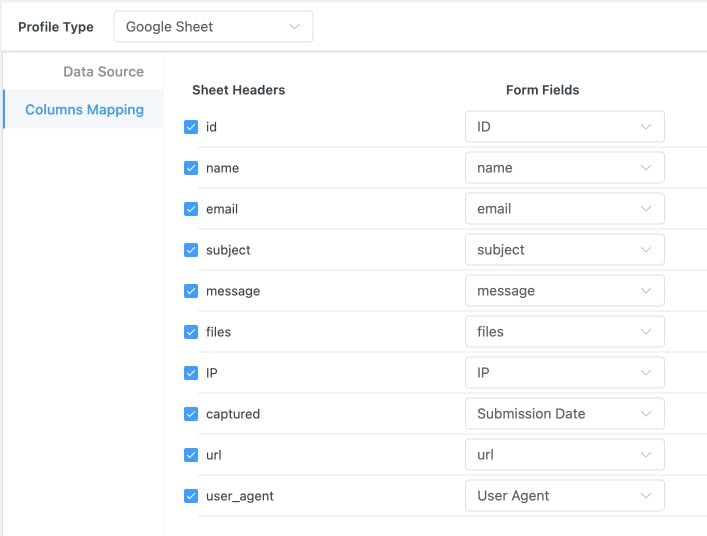Toggle the subject sheet header checkbox
Screen dimensions: 707x536
pos(191,250)
